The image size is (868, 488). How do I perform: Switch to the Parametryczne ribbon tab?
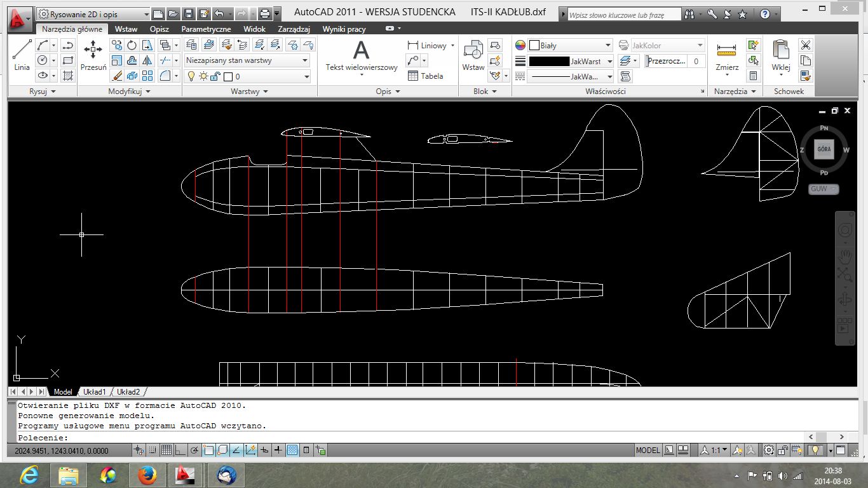coord(206,29)
